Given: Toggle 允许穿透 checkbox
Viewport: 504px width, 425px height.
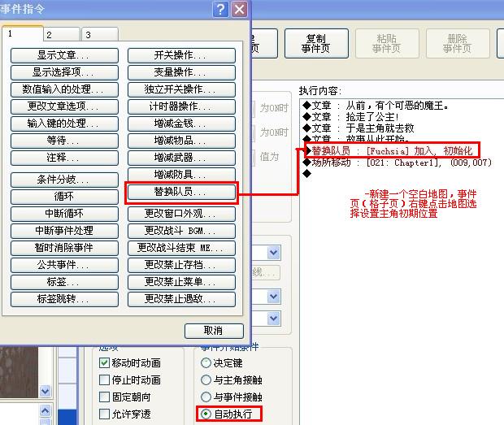Looking at the screenshot, I should [105, 414].
